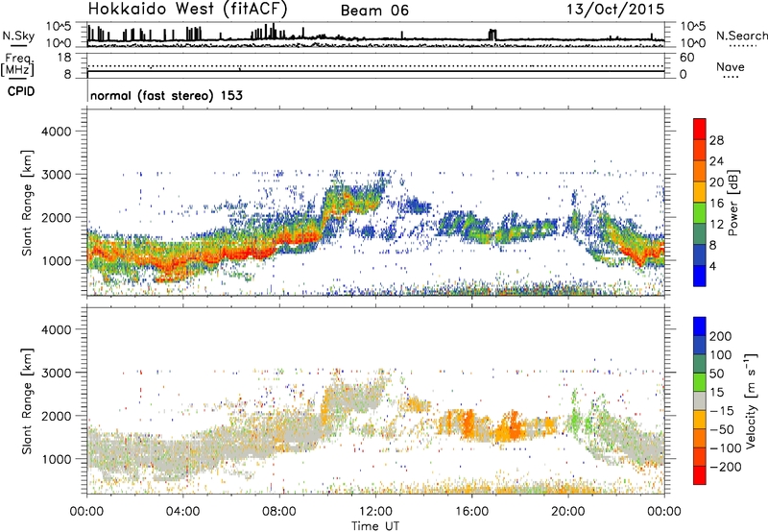
Task: Click the 'CPID' label
Action: [x=21, y=91]
